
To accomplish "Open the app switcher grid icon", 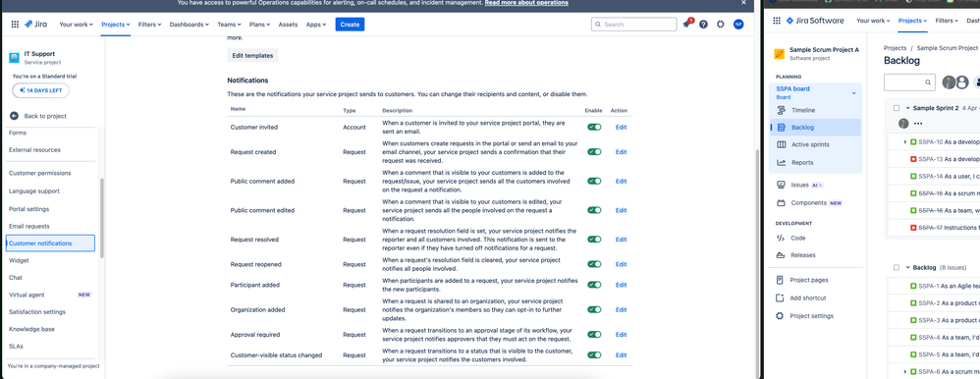I will 15,25.
